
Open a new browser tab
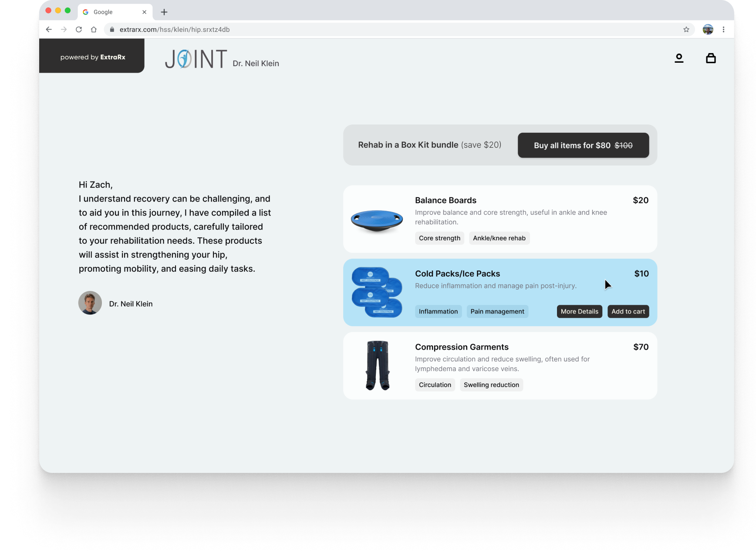pos(164,12)
